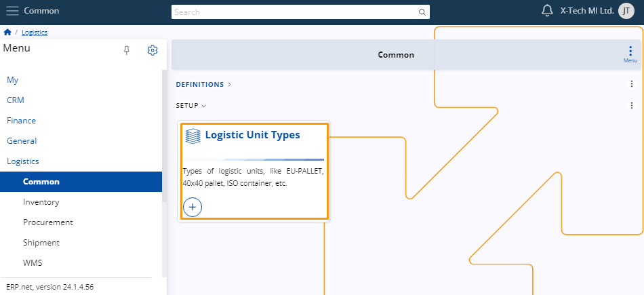Add new Logistic Unit Type with plus

193,207
